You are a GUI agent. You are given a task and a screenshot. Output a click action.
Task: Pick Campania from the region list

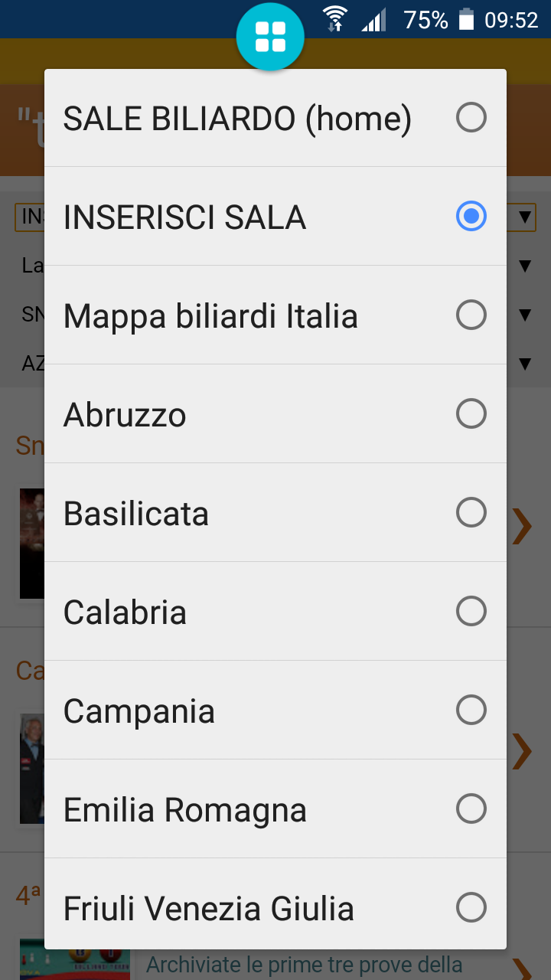click(275, 710)
